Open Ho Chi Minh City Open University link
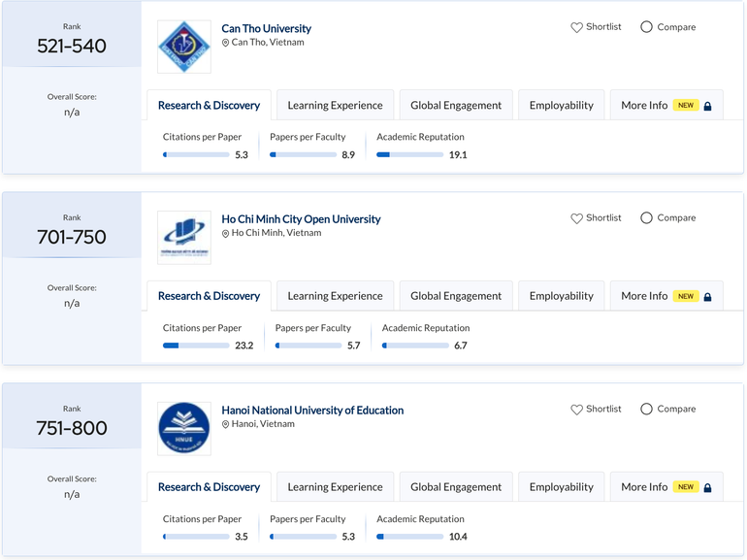Screen dimensions: 747x560 [301, 219]
